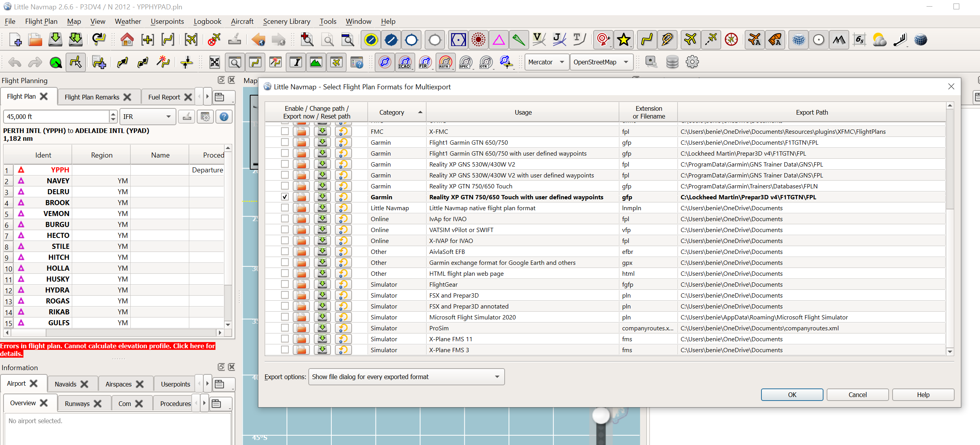Toggle the FIR airspaces icon
The image size is (980, 445).
[425, 62]
